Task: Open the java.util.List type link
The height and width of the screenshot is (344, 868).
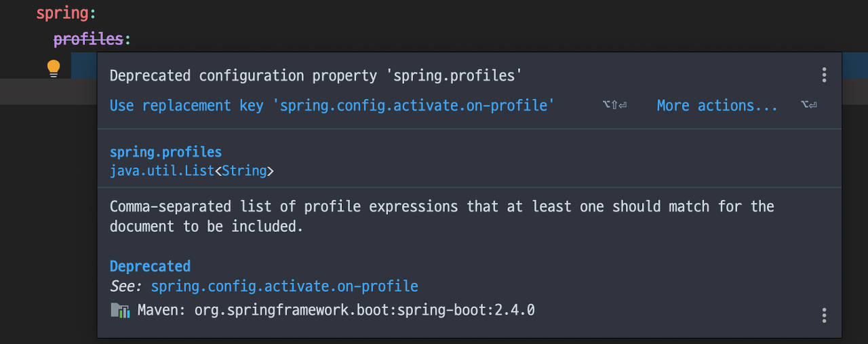Action: click(162, 171)
